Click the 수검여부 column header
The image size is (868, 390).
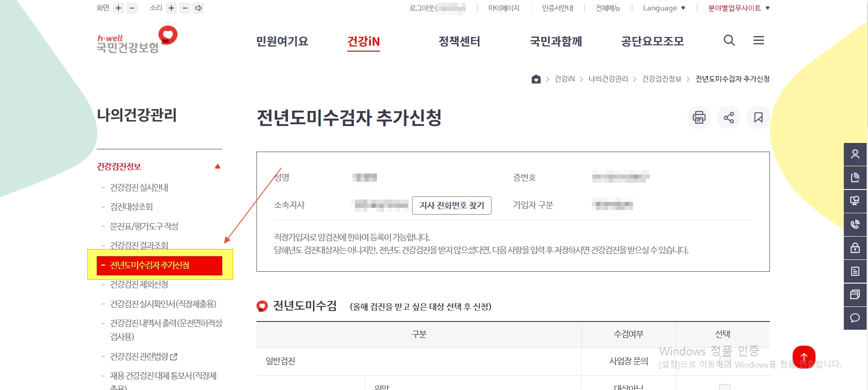pyautogui.click(x=628, y=334)
